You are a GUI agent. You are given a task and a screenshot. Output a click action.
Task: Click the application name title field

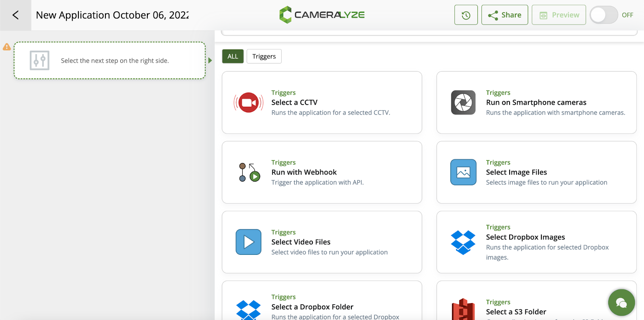click(112, 15)
